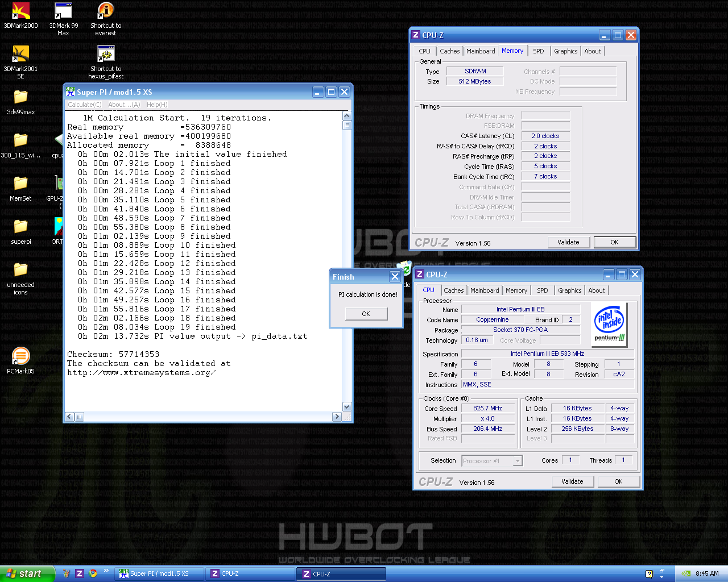Screen dimensions: 728x582
Task: Click the help question mark tray icon
Action: tap(650, 574)
